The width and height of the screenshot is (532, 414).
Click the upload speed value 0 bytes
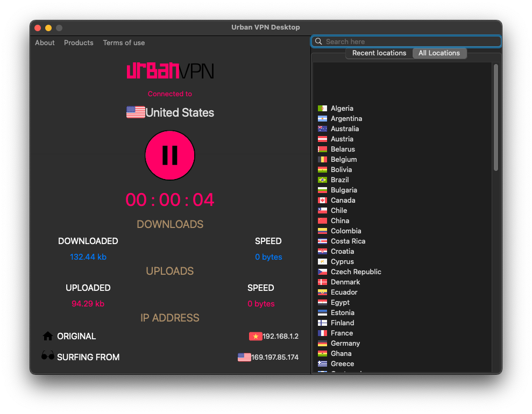point(261,304)
